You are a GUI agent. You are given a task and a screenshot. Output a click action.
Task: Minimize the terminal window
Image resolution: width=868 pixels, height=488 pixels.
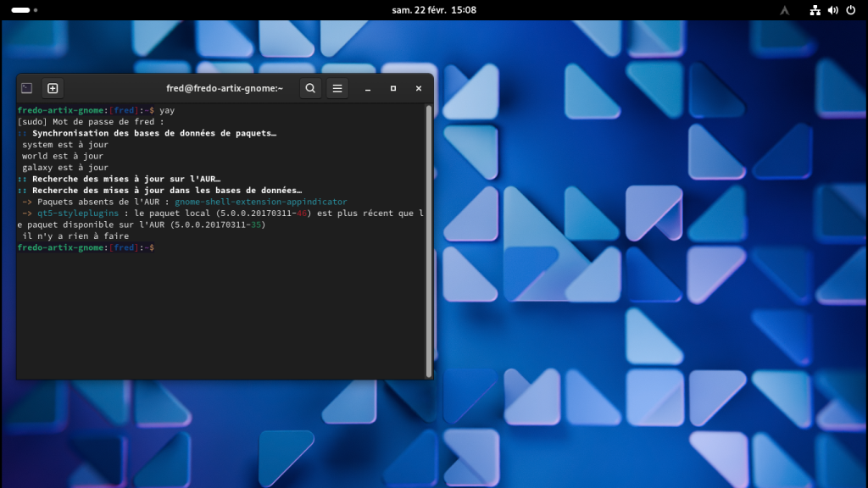(x=368, y=88)
